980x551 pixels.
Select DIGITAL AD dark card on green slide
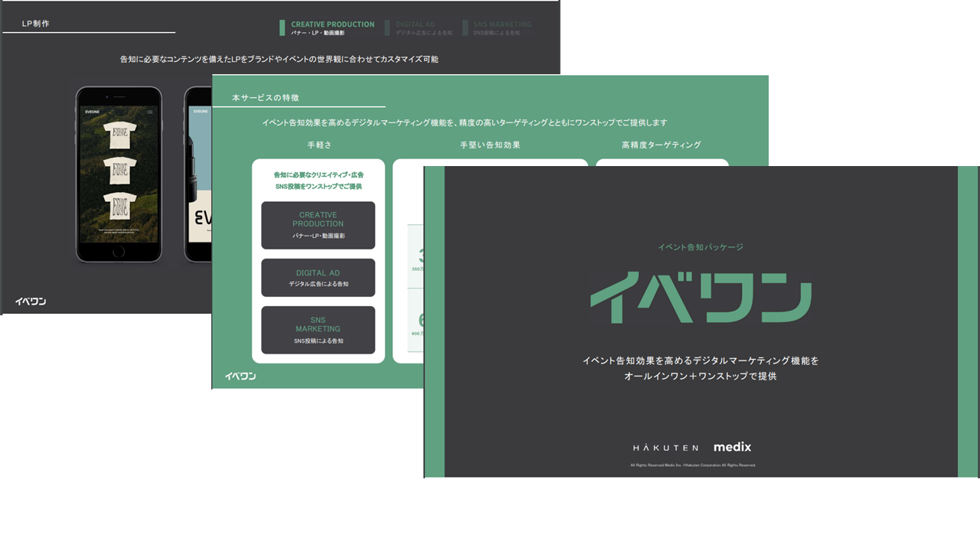318,278
